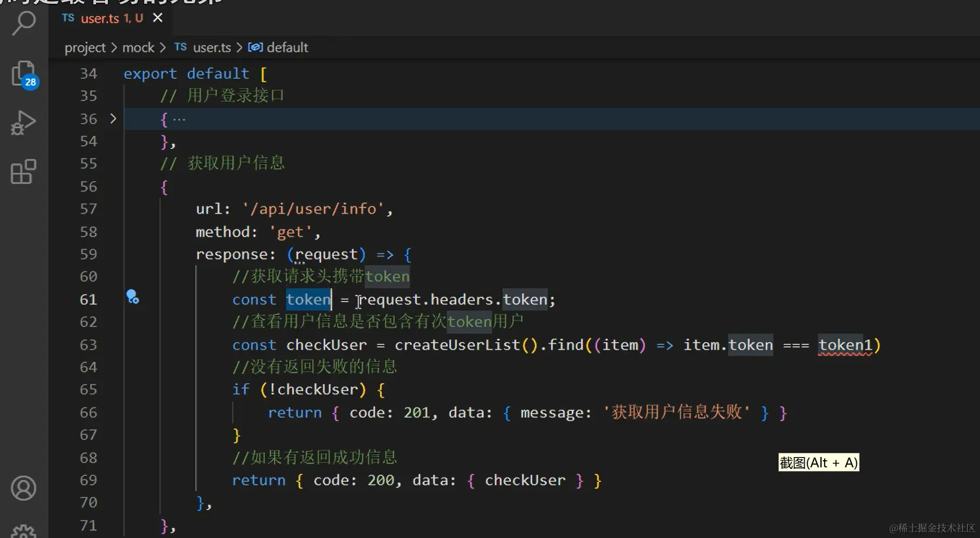The height and width of the screenshot is (538, 980).
Task: Click the symbol icon beside default breadcrumb
Action: coord(255,47)
